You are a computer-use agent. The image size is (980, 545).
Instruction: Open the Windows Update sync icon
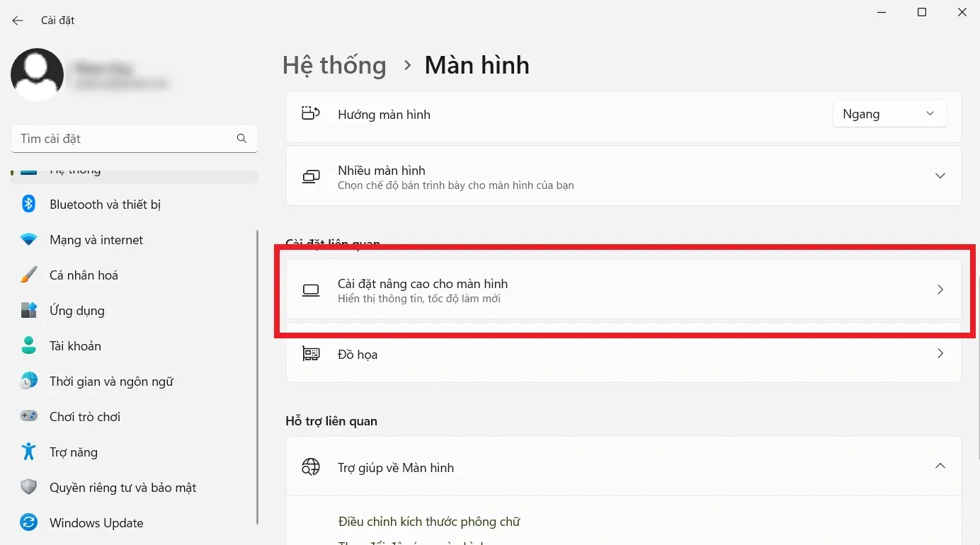click(x=28, y=523)
